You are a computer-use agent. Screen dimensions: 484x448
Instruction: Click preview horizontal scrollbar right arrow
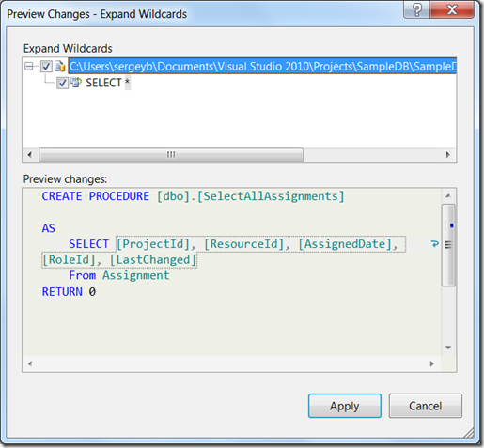point(432,363)
